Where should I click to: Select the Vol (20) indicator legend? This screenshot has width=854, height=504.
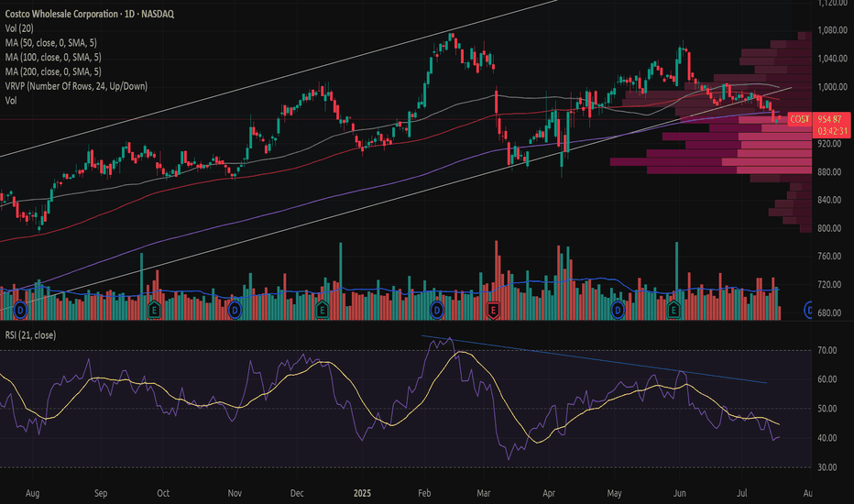point(20,30)
